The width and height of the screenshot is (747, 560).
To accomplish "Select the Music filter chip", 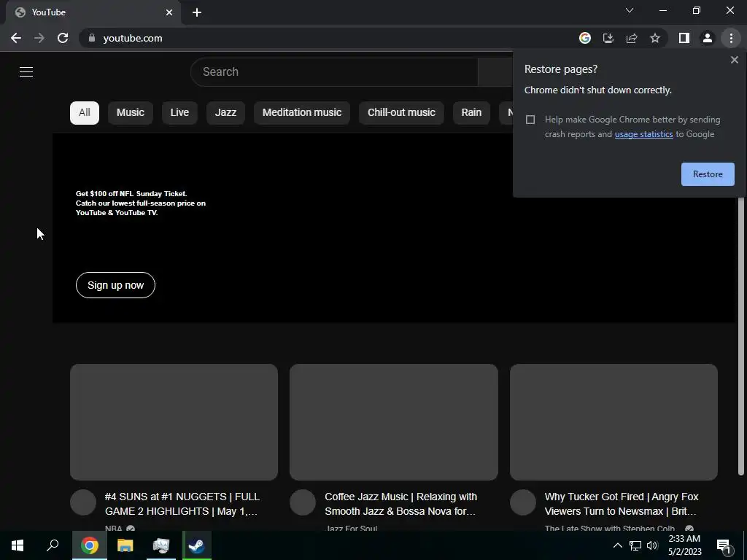I will coord(130,113).
